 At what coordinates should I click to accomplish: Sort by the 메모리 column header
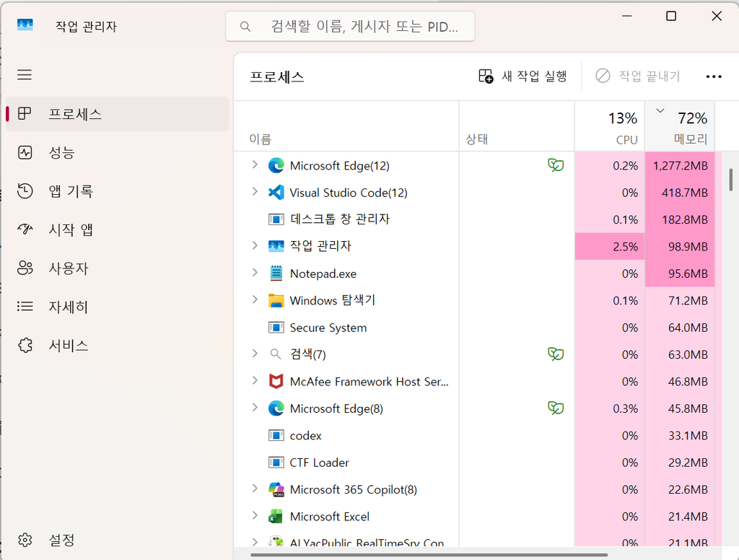click(x=680, y=126)
